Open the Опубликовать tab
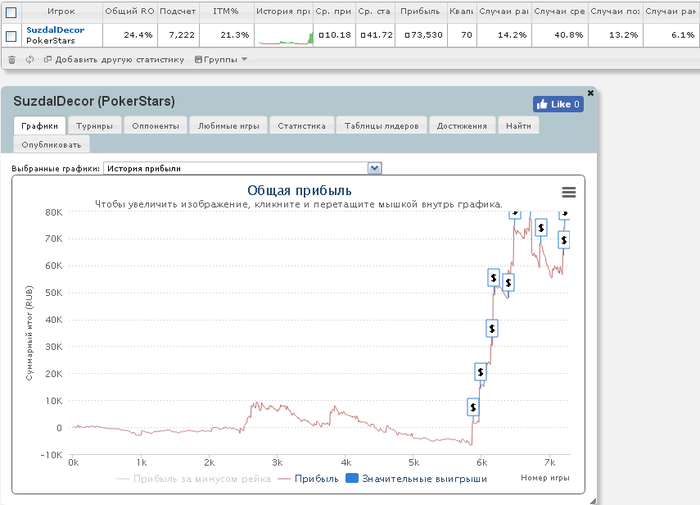Image resolution: width=700 pixels, height=505 pixels. (51, 145)
